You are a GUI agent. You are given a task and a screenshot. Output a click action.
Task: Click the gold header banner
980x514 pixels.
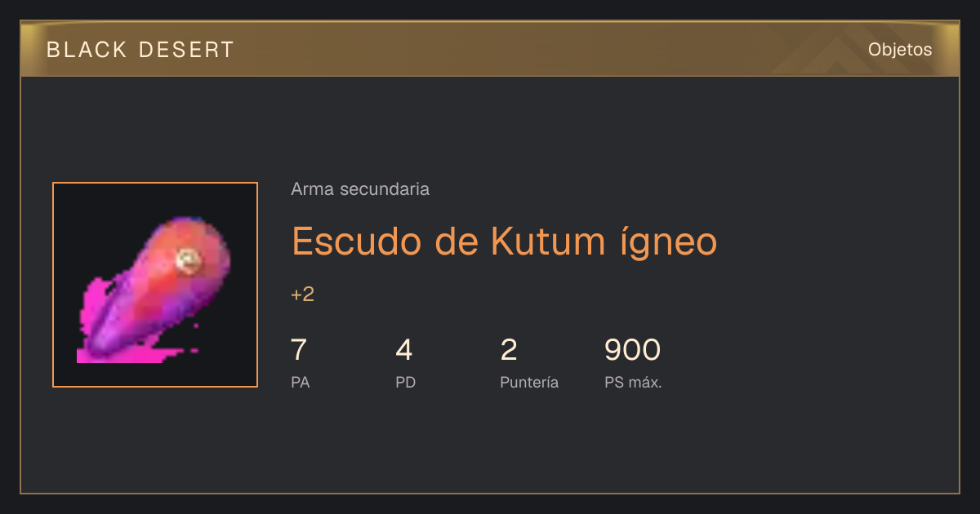point(490,49)
